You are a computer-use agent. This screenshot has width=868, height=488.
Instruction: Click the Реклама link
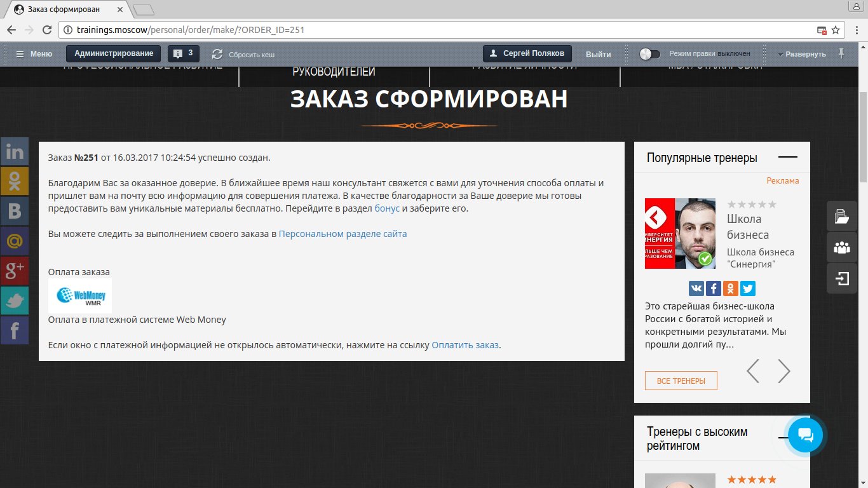[783, 180]
